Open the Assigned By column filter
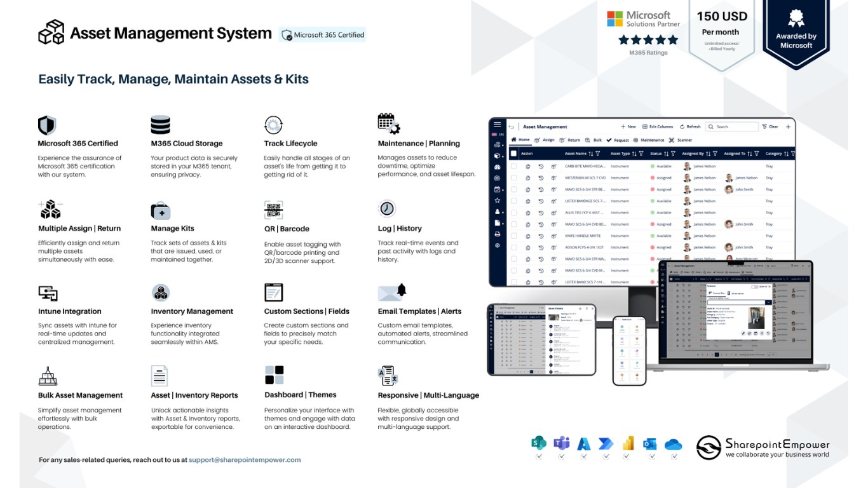This screenshot has width=868, height=488. (x=715, y=154)
